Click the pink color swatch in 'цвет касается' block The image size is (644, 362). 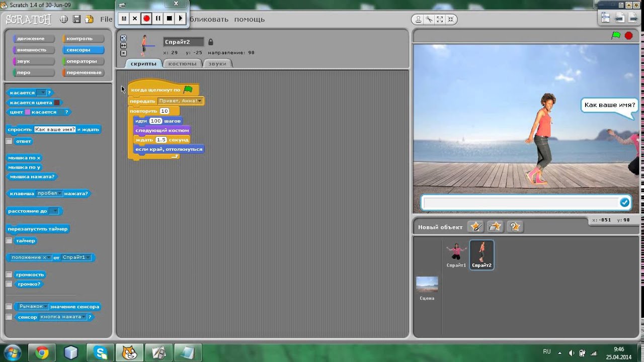coord(28,112)
